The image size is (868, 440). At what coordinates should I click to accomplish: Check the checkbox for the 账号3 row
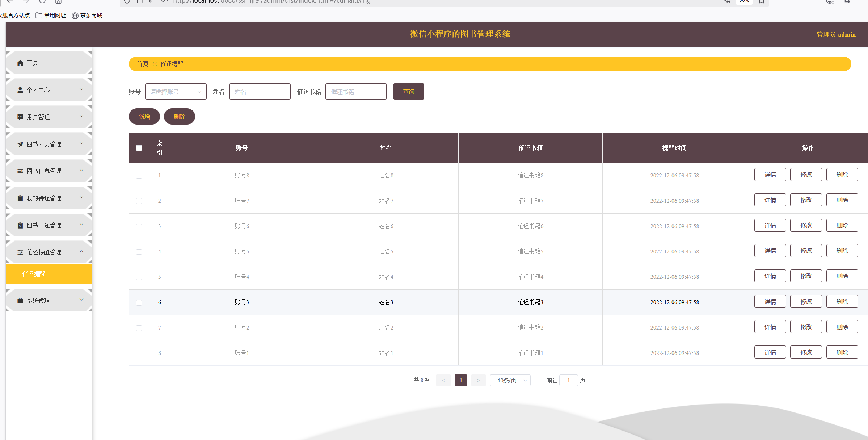pyautogui.click(x=139, y=302)
